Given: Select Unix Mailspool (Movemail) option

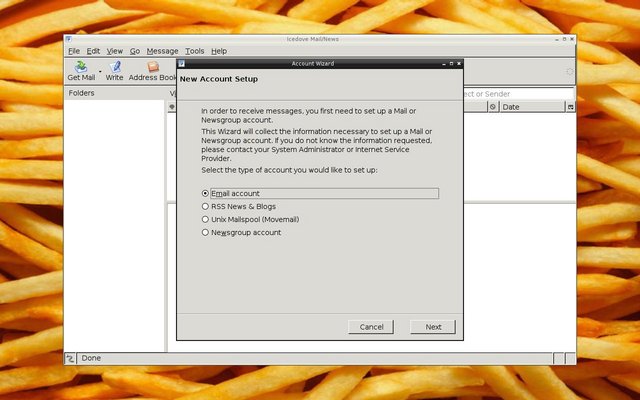Looking at the screenshot, I should [x=206, y=219].
